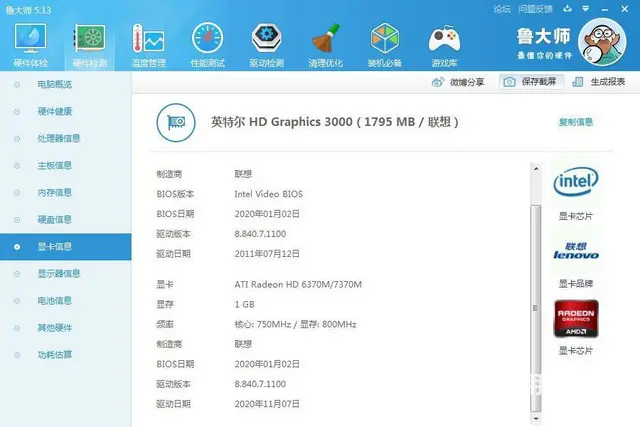Open 温度管理 temperature management icon
This screenshot has width=640, height=427.
(x=149, y=45)
